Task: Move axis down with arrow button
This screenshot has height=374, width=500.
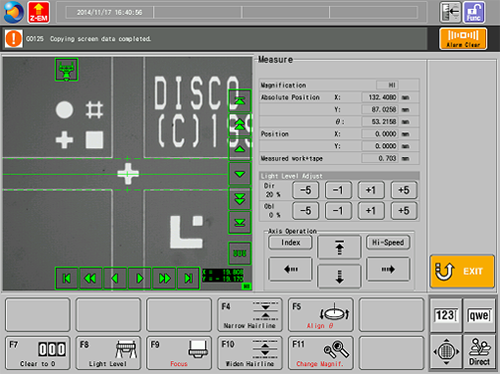Action: click(x=339, y=276)
